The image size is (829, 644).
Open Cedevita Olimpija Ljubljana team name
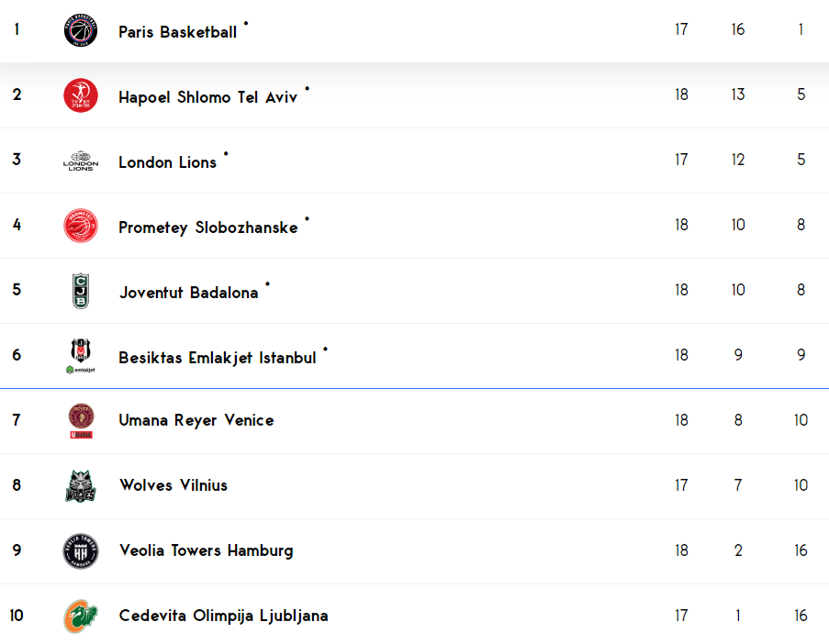224,616
